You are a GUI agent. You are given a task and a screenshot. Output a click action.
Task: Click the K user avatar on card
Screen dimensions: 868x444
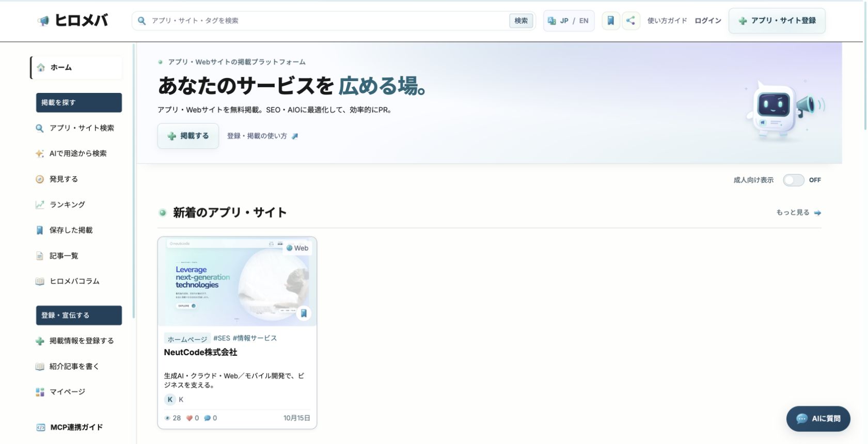point(170,400)
